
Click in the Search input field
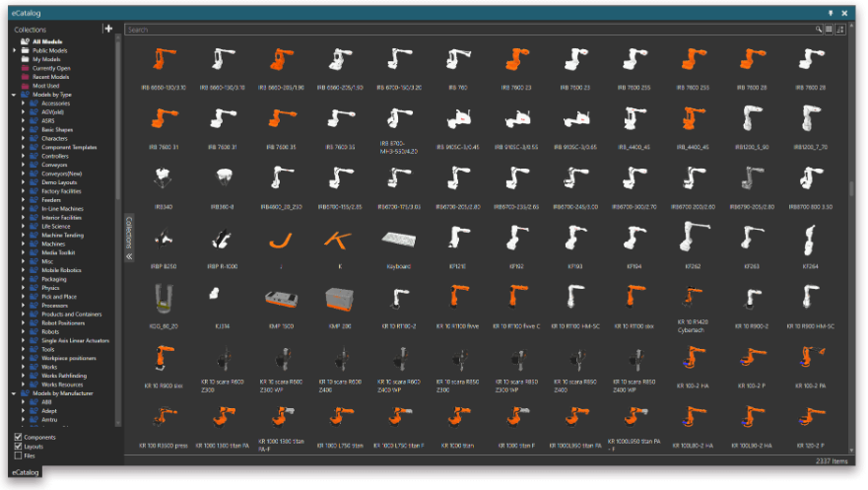pos(469,30)
